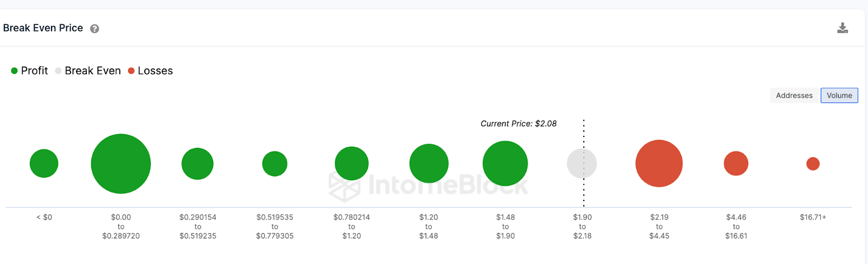Switch to the Addresses view
Screen dimensions: 868x264
point(794,96)
